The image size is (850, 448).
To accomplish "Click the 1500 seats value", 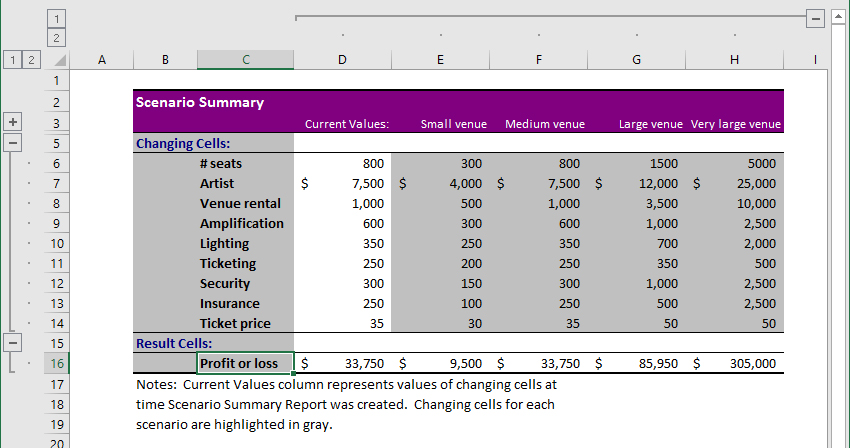I will (664, 163).
